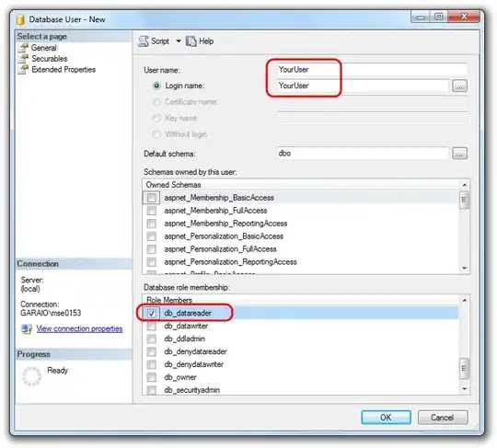Check aspnet_Personalization_FullAccess schema
The height and width of the screenshot is (448, 497).
click(152, 249)
